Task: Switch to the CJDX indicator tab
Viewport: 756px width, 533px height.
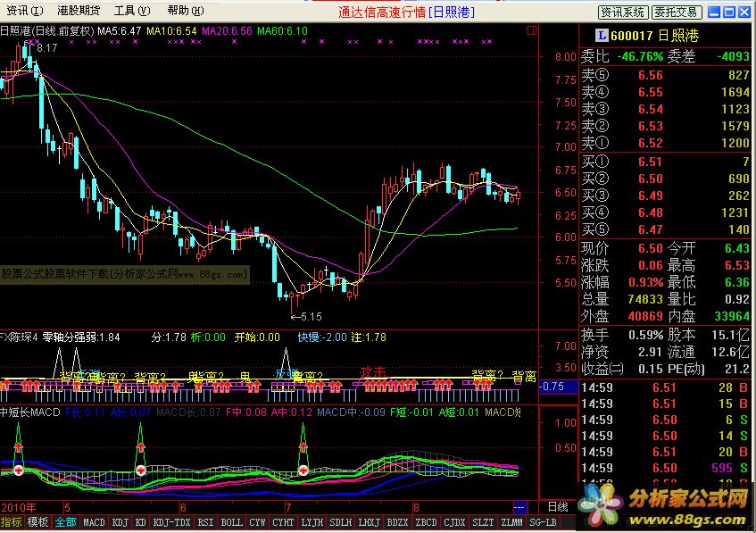Action: tap(454, 522)
